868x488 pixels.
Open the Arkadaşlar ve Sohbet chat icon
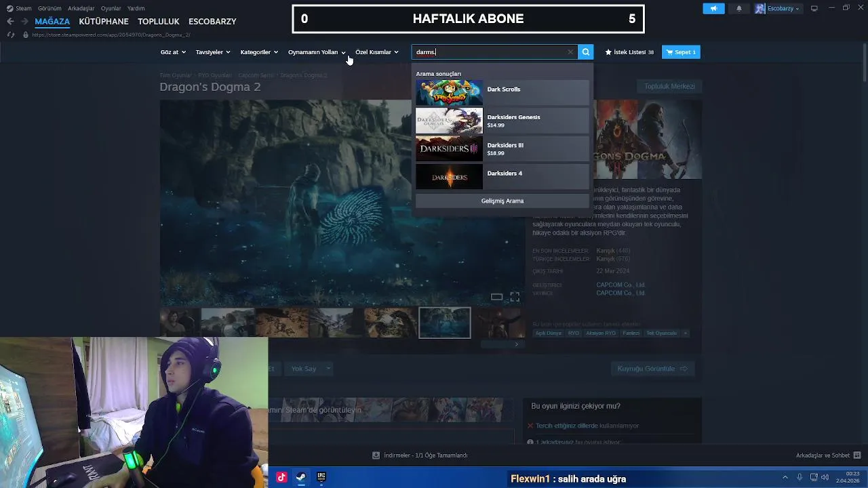[857, 455]
